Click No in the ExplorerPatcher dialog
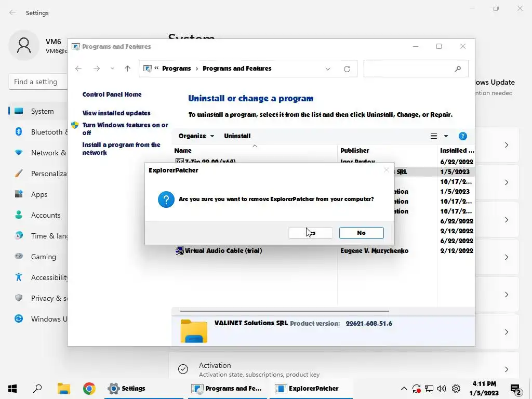532x399 pixels. point(362,233)
